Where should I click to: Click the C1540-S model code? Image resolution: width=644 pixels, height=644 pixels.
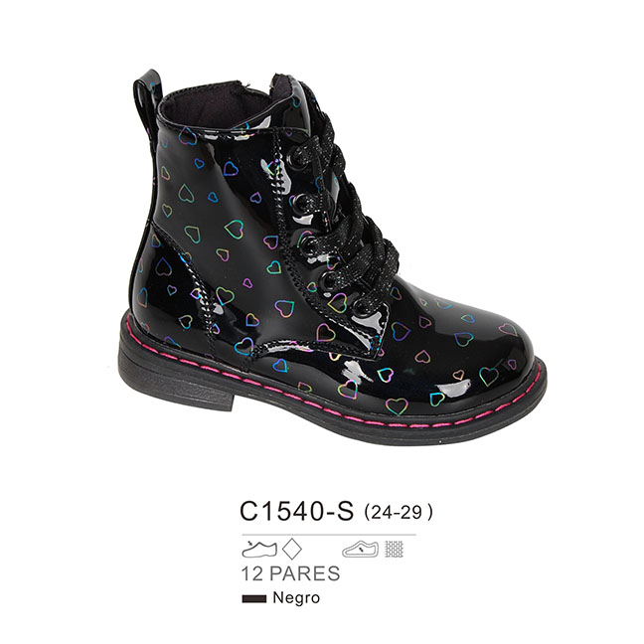pyautogui.click(x=296, y=512)
